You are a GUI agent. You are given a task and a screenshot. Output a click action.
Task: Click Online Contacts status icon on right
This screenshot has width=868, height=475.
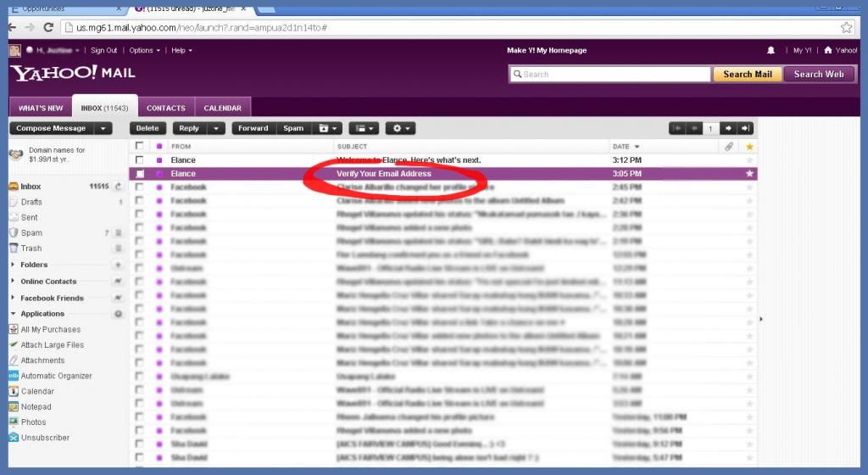coord(118,282)
